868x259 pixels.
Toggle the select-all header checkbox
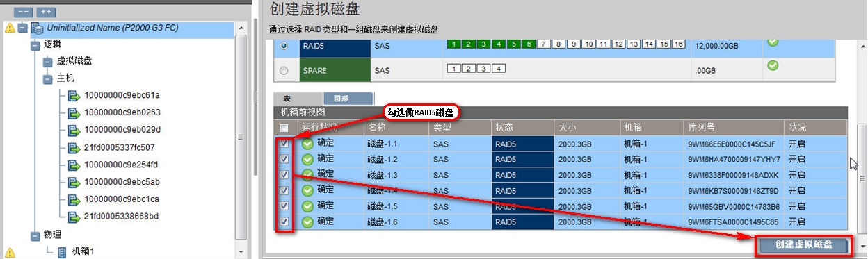(284, 128)
